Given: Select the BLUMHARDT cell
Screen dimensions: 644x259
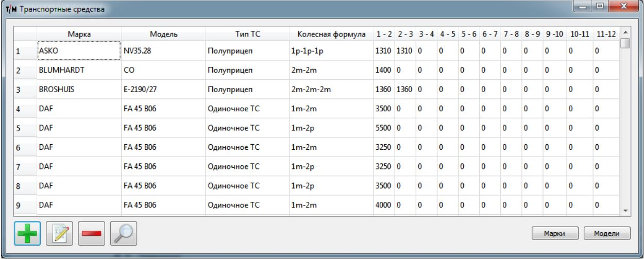Looking at the screenshot, I should coord(79,70).
